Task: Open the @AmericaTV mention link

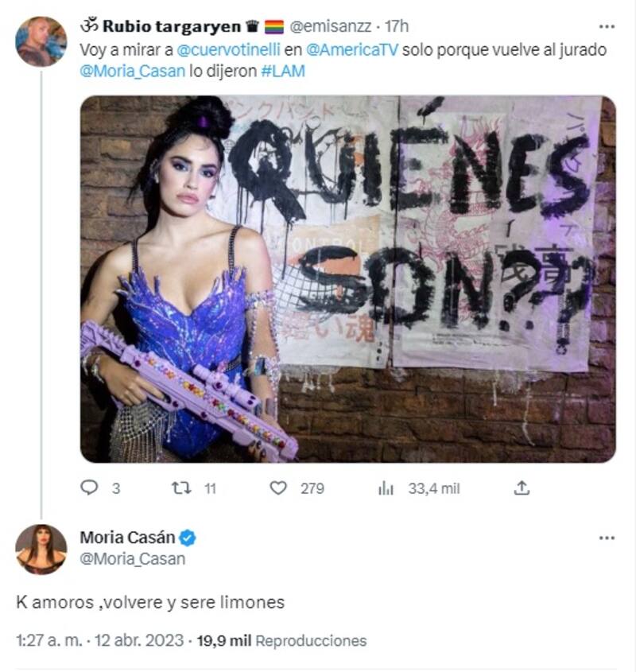Action: point(352,50)
